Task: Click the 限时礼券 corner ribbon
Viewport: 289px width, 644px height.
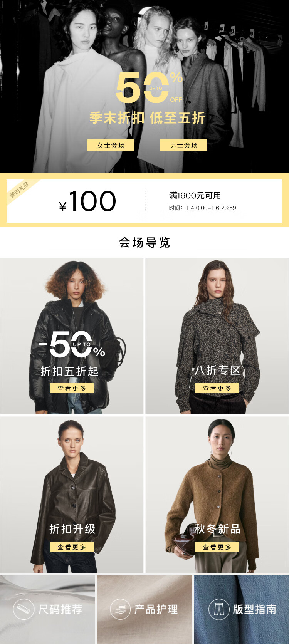Action: 19,190
